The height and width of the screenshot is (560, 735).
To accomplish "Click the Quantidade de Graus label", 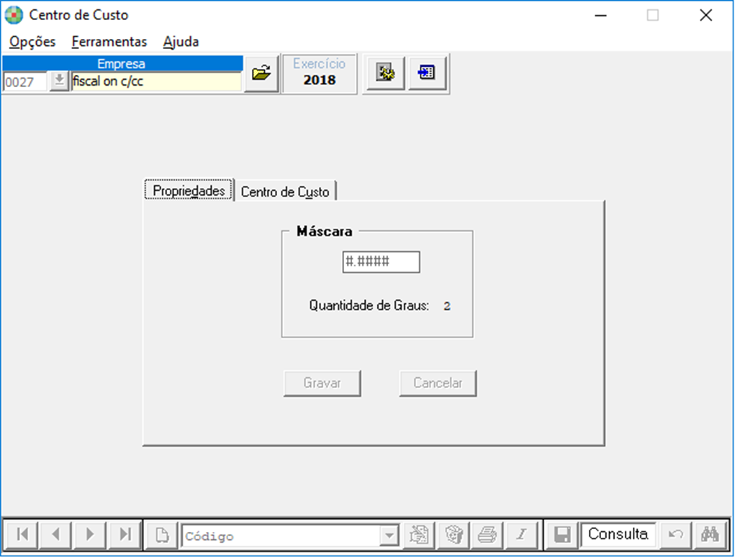I will [369, 306].
